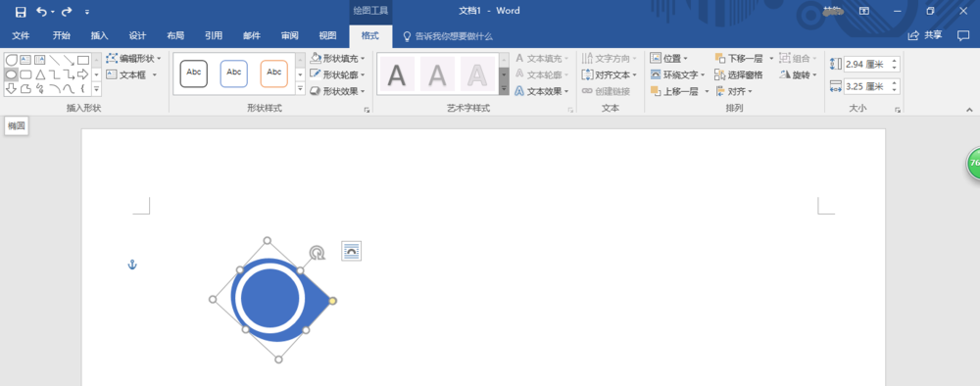980x386 pixels.
Task: Pick the arrow line shape
Action: pos(69,60)
